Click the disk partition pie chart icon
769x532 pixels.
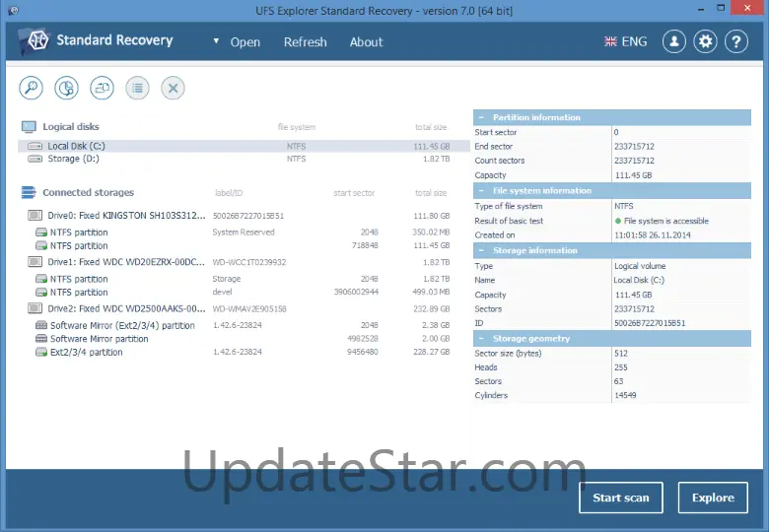tap(67, 89)
